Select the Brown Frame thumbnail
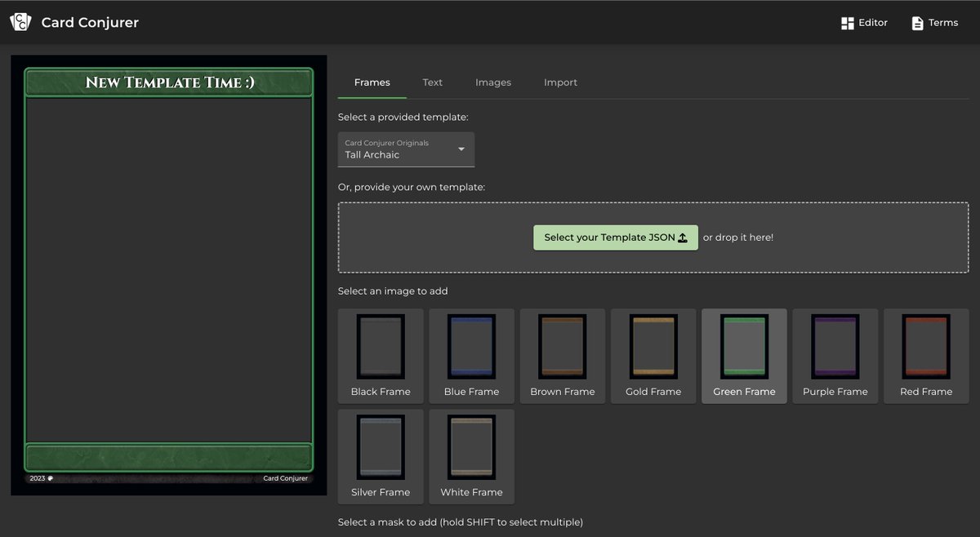This screenshot has width=980, height=537. (x=563, y=356)
